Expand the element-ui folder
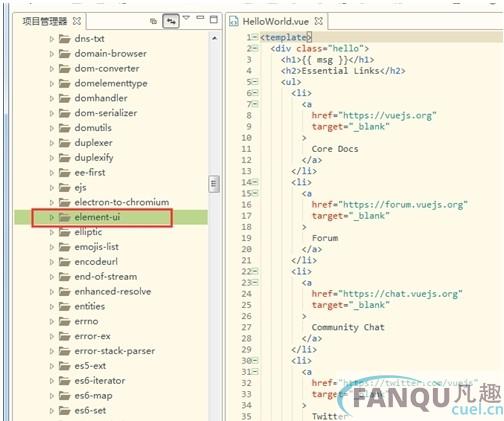This screenshot has width=504, height=421. click(52, 217)
